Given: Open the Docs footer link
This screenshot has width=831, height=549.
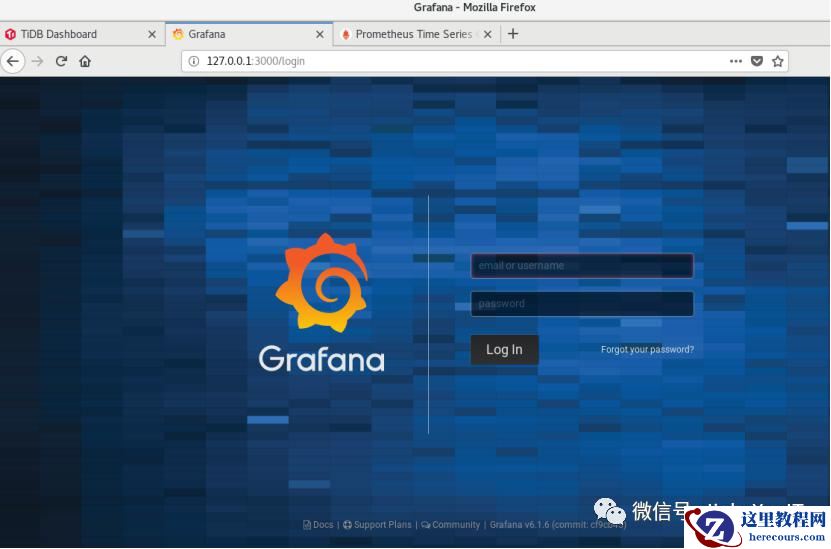Looking at the screenshot, I should pyautogui.click(x=318, y=525).
